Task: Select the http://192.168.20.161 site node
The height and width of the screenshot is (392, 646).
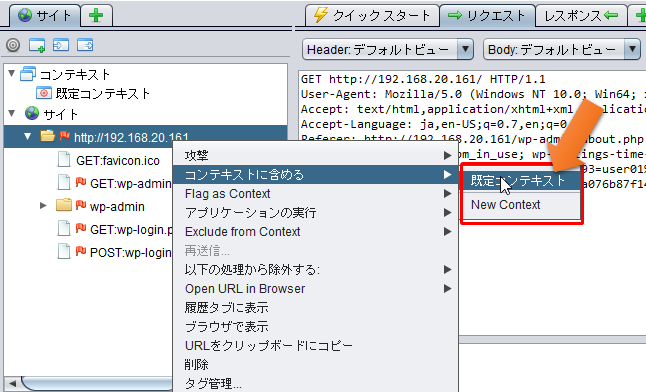Action: pyautogui.click(x=131, y=137)
